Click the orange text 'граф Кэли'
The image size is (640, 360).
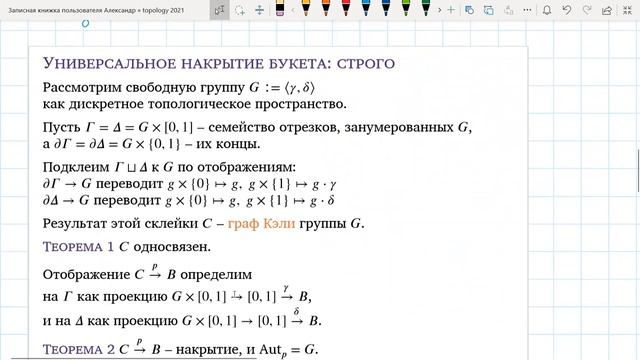click(261, 223)
